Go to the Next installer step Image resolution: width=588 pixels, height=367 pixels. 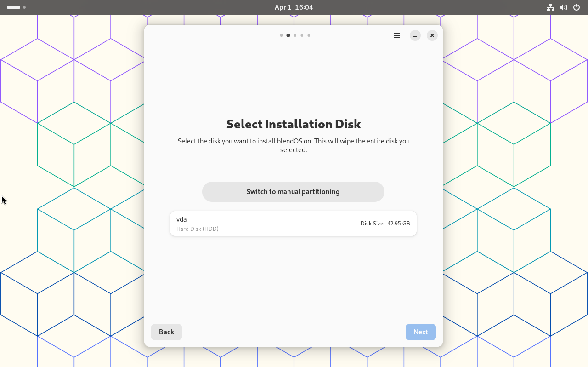(x=420, y=332)
